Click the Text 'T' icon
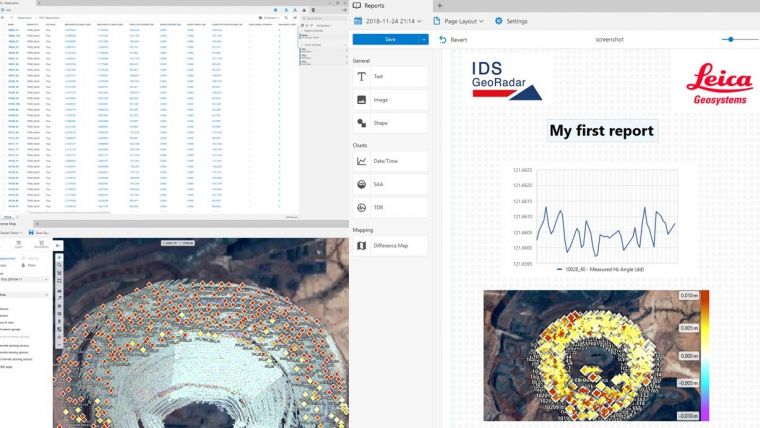 point(362,77)
